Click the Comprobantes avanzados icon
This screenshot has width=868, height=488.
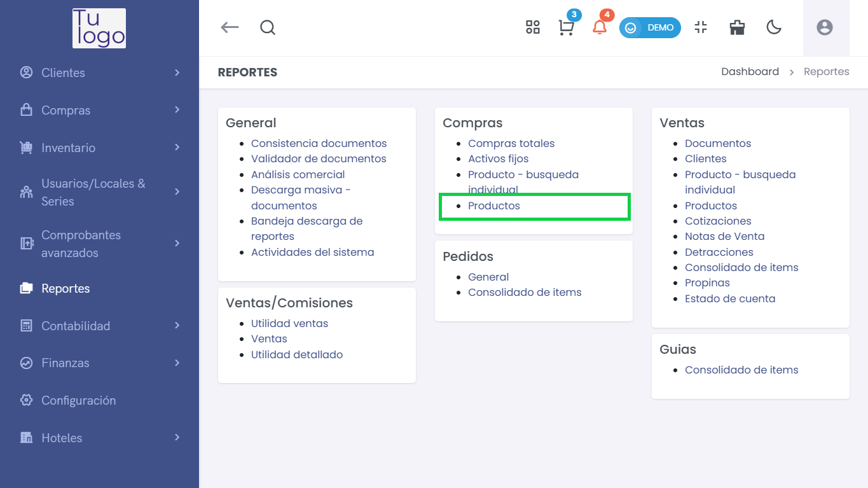26,244
